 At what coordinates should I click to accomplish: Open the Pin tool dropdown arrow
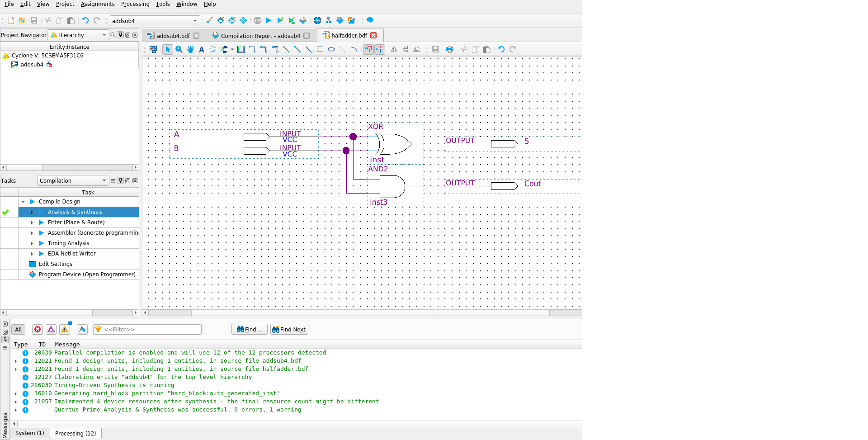click(232, 49)
